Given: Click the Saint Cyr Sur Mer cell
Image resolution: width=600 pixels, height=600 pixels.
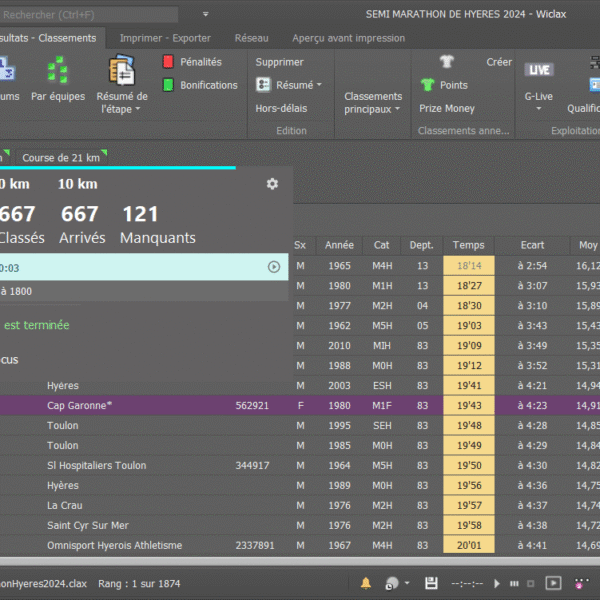Looking at the screenshot, I should (88, 525).
